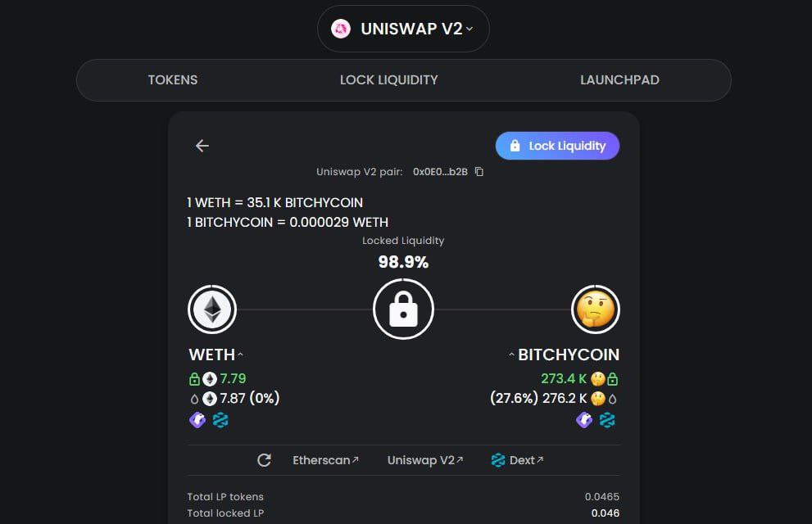The width and height of the screenshot is (812, 524).
Task: Click the Dextools logo next to Dext
Action: 498,460
